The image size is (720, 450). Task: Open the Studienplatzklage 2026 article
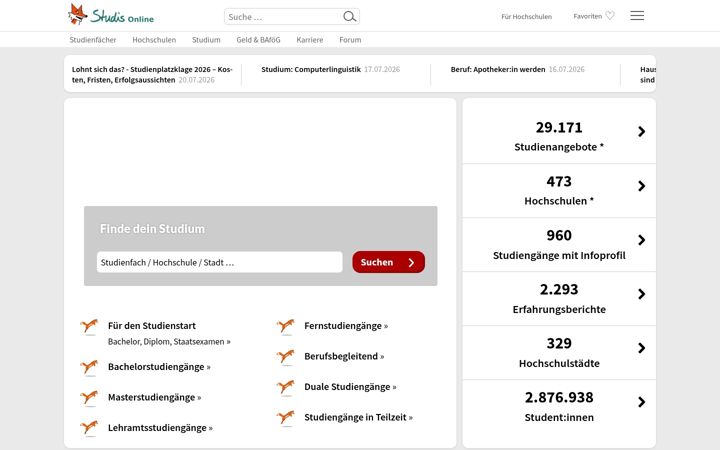pos(152,74)
